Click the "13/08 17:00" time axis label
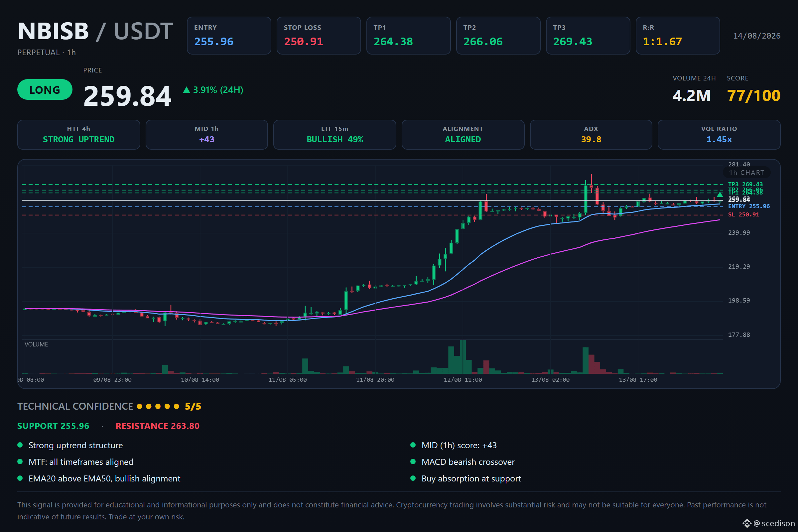798x532 pixels. pos(638,380)
